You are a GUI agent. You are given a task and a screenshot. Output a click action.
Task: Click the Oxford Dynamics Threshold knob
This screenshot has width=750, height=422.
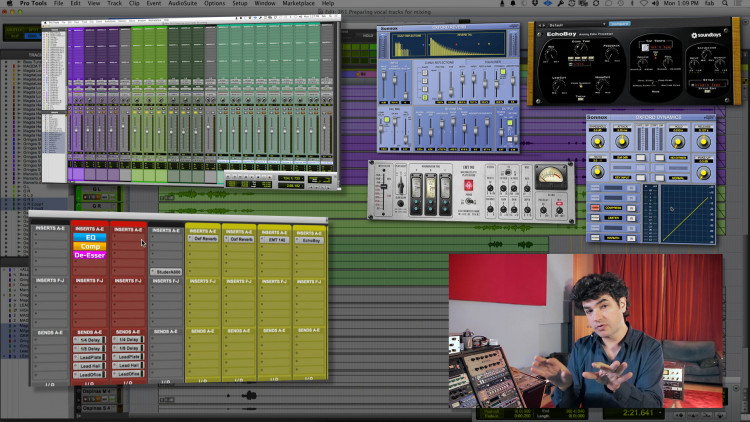[x=597, y=142]
